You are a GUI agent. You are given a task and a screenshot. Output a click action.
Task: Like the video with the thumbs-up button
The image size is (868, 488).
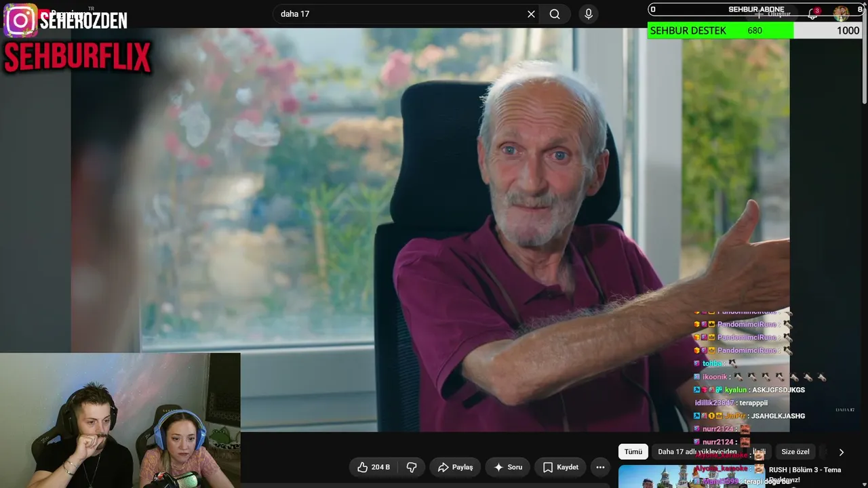tap(374, 467)
